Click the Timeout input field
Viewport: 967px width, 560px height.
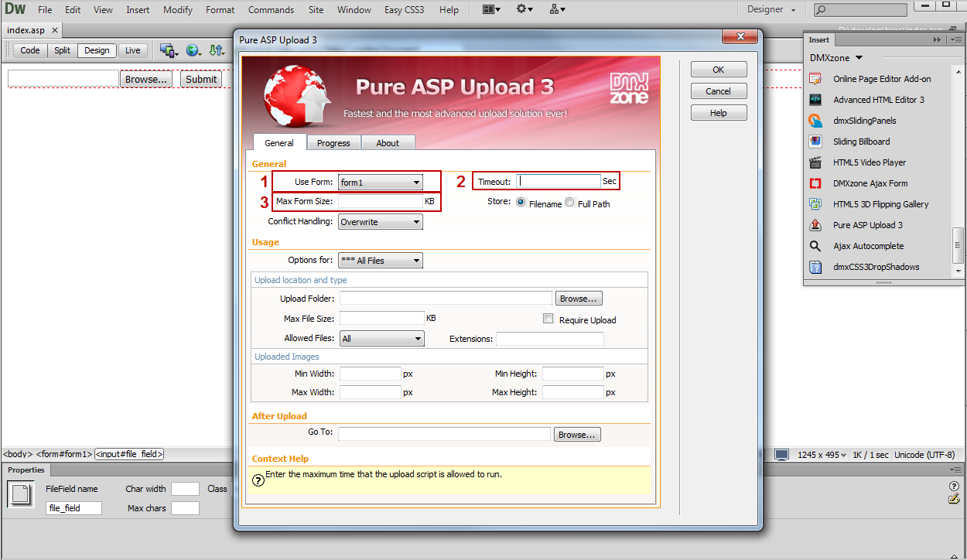pos(559,181)
